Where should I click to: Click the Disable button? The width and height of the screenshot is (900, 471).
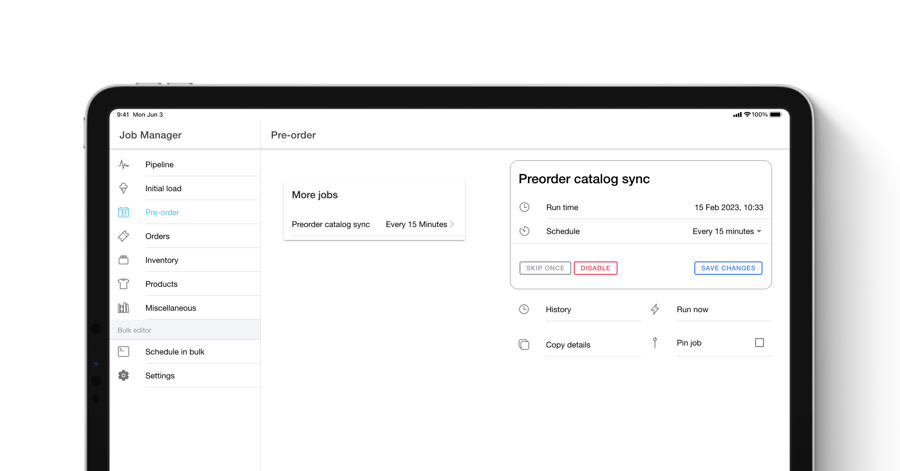click(595, 268)
